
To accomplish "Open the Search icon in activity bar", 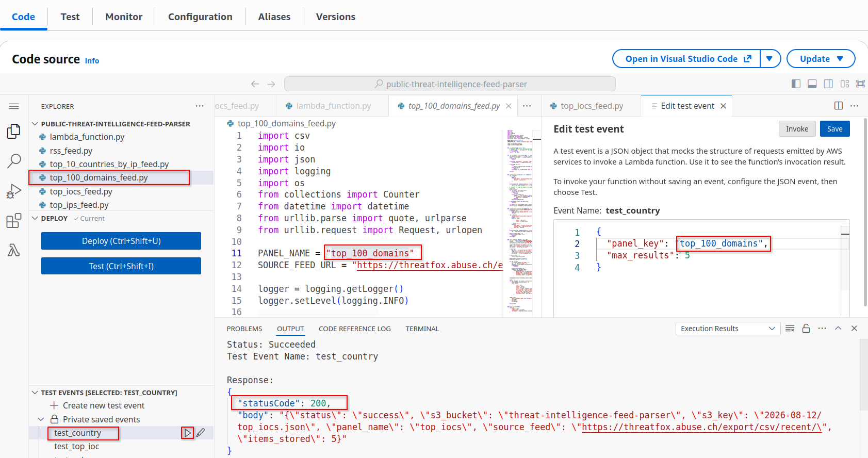I will point(14,161).
